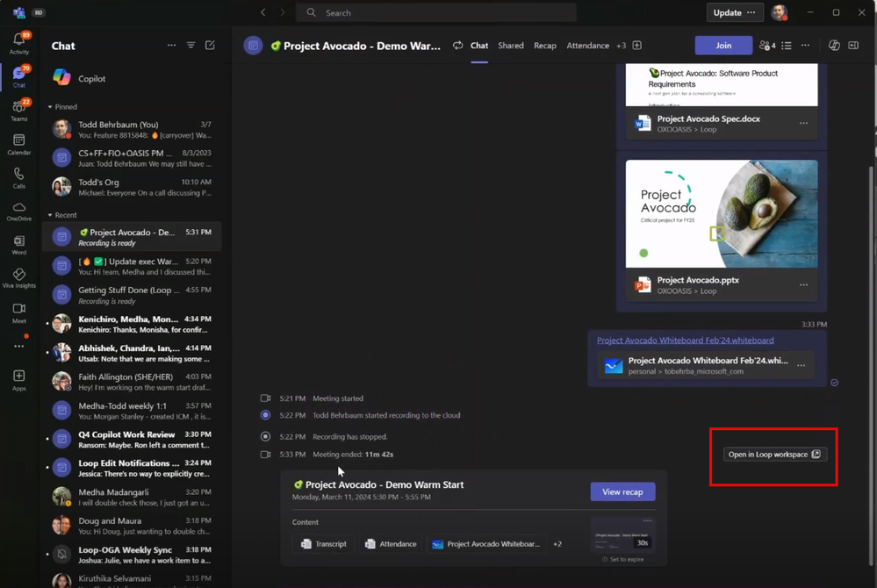This screenshot has width=877, height=588.
Task: Open the Project Avocado.pptx preview image
Action: pyautogui.click(x=722, y=213)
